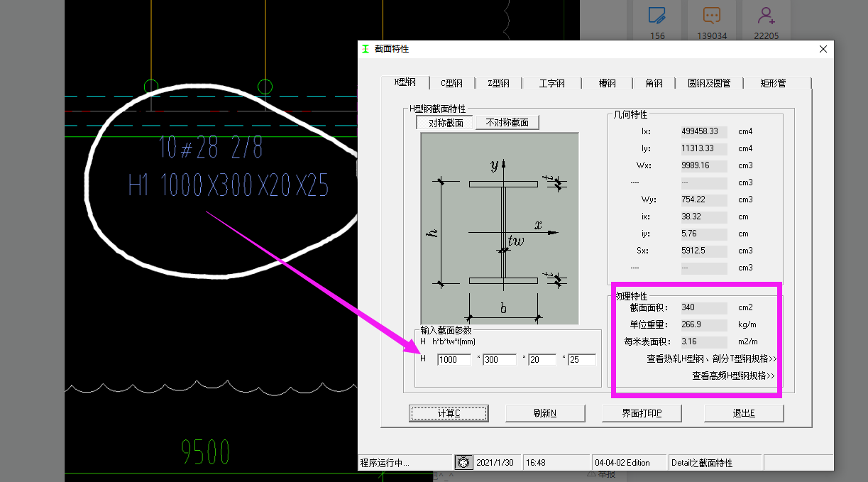Click the green I-beam icon in the title bar
This screenshot has height=482, width=868.
[366, 49]
